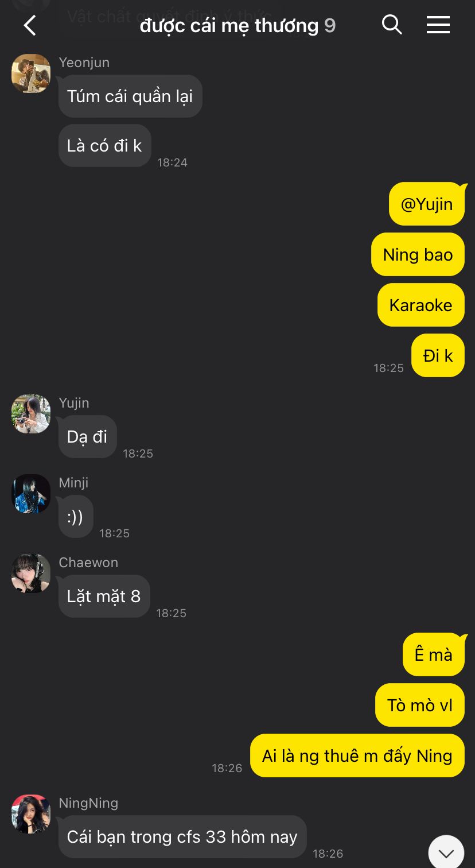This screenshot has height=868, width=475.
Task: Jump to latest messages with down chevron
Action: [x=446, y=852]
